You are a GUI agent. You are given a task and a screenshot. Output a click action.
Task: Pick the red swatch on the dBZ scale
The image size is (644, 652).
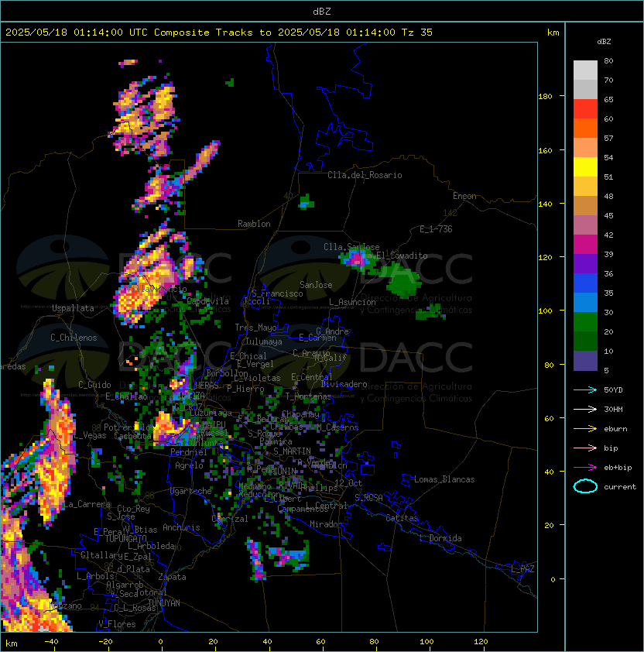[585, 109]
